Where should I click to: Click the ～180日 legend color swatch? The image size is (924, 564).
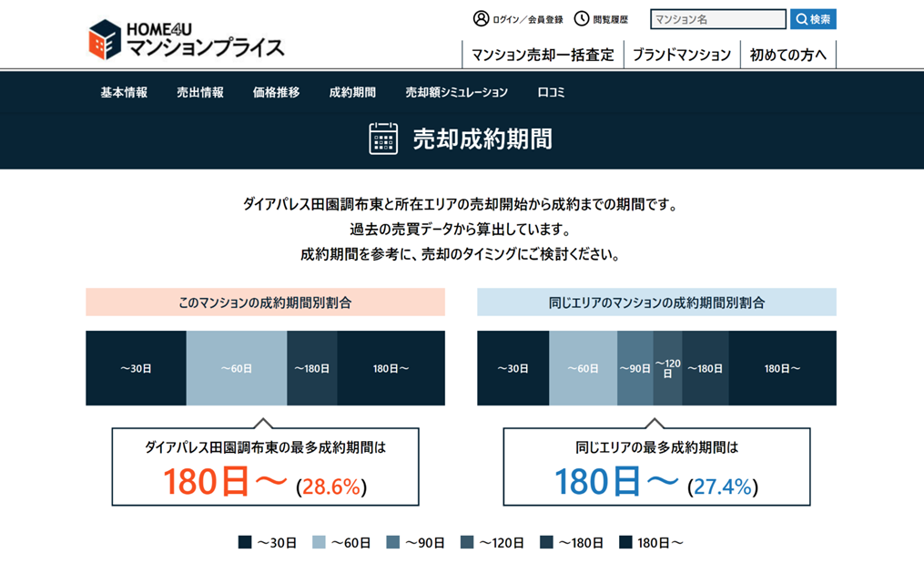pyautogui.click(x=546, y=542)
